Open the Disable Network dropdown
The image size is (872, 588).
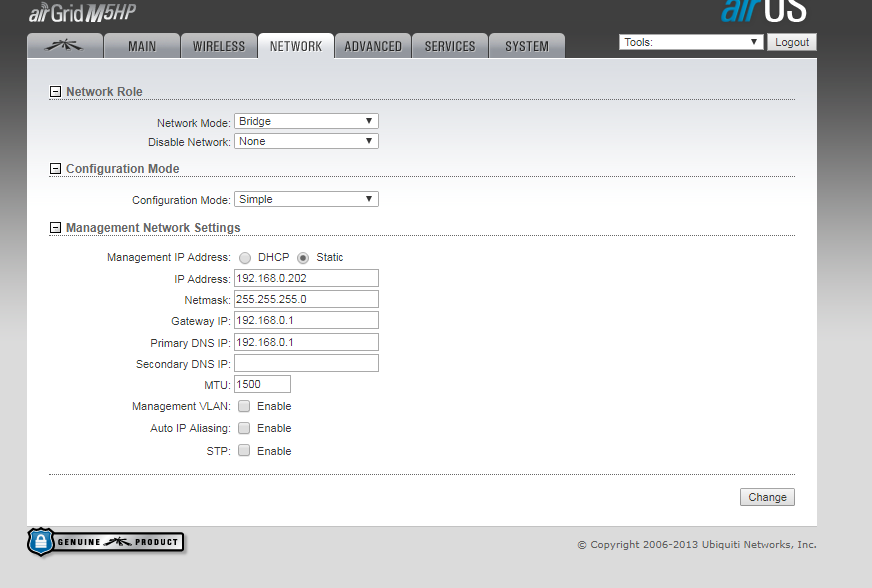[x=306, y=141]
